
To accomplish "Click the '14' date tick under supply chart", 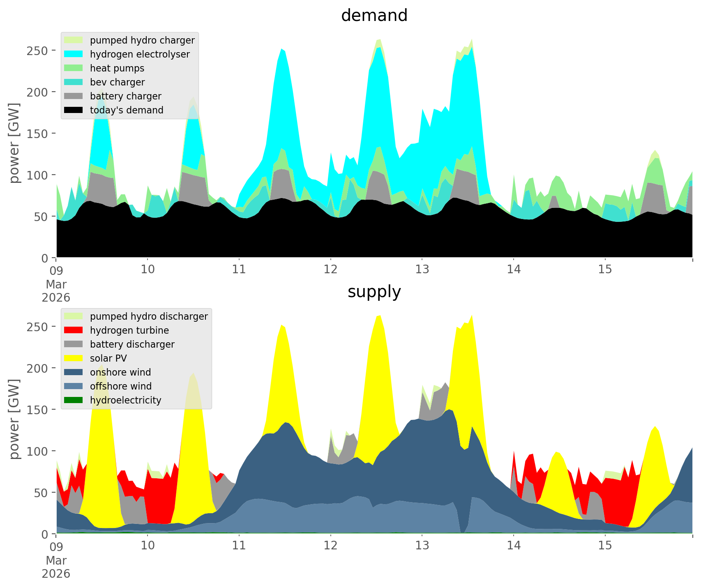I will click(x=513, y=546).
